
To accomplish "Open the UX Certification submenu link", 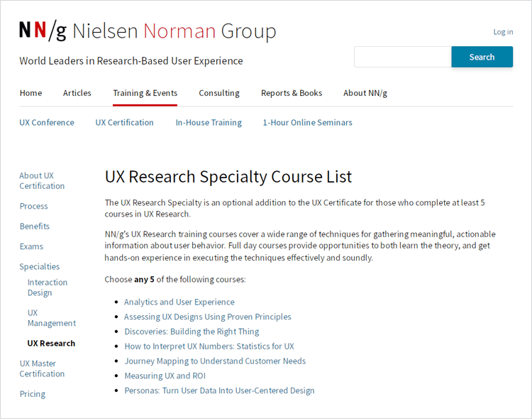I will pos(124,123).
